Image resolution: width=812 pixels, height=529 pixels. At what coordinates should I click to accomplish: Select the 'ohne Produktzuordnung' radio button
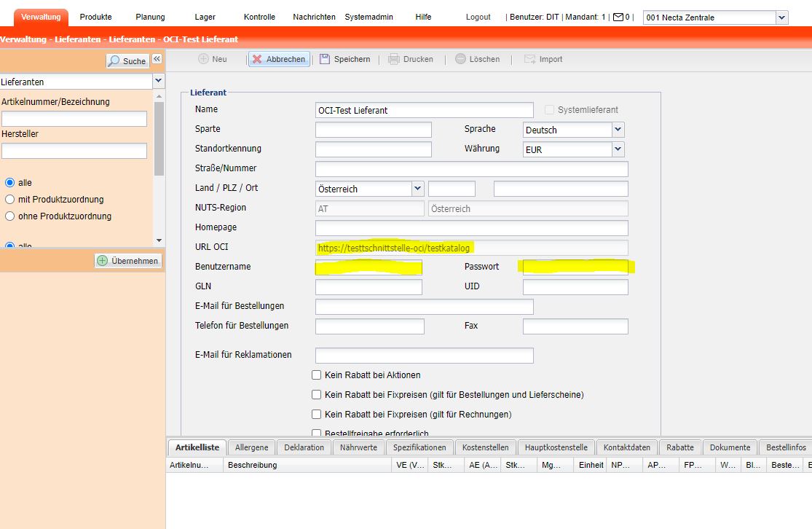click(x=10, y=216)
